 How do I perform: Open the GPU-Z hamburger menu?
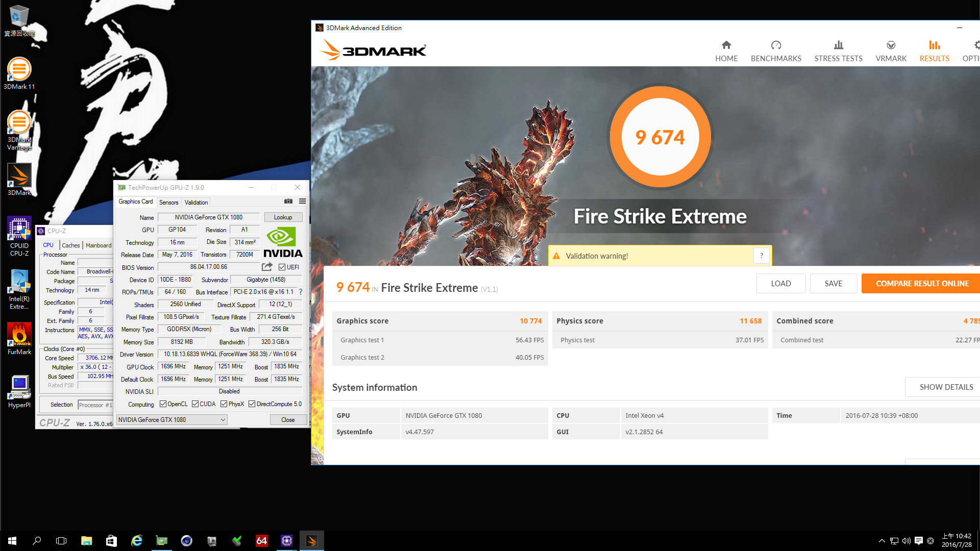coord(302,202)
